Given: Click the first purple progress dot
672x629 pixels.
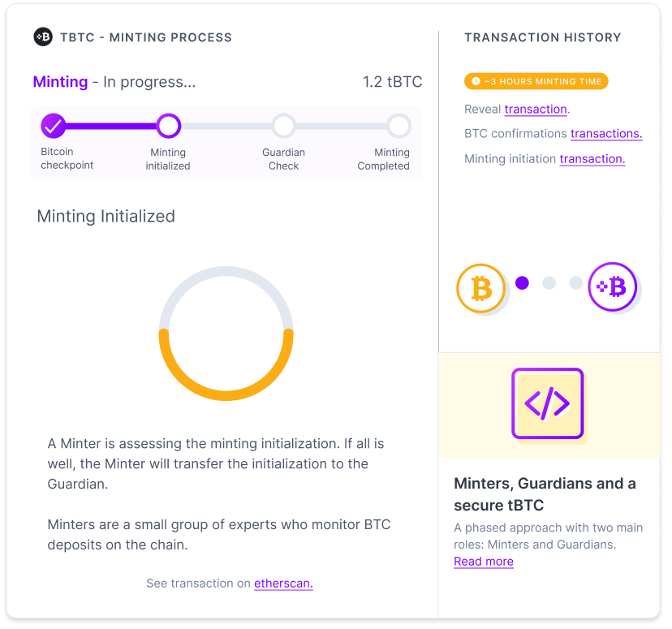Looking at the screenshot, I should click(522, 283).
